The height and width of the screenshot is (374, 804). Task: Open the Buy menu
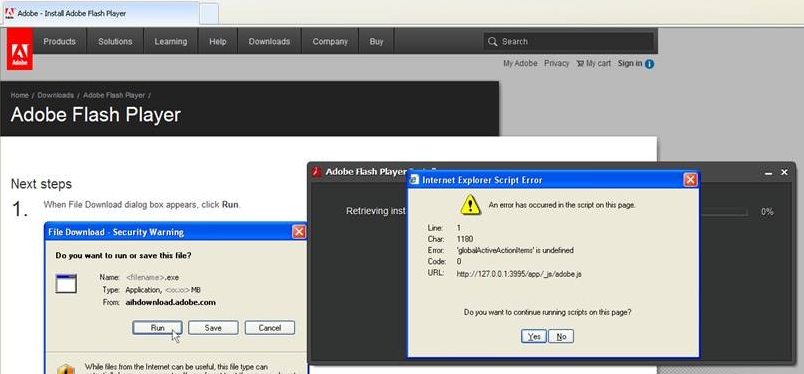(x=376, y=42)
